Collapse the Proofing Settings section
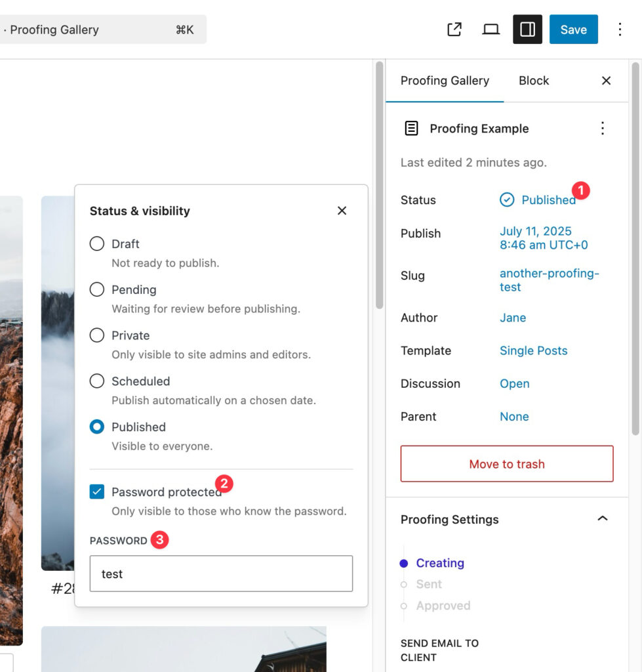 tap(602, 519)
